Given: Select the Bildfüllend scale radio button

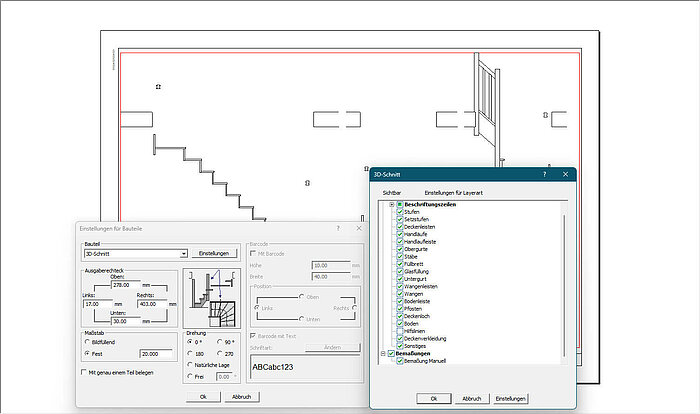Looking at the screenshot, I should [87, 342].
